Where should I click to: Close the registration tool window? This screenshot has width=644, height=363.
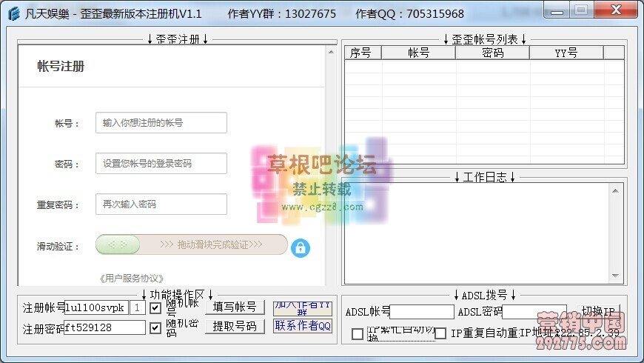(616, 10)
